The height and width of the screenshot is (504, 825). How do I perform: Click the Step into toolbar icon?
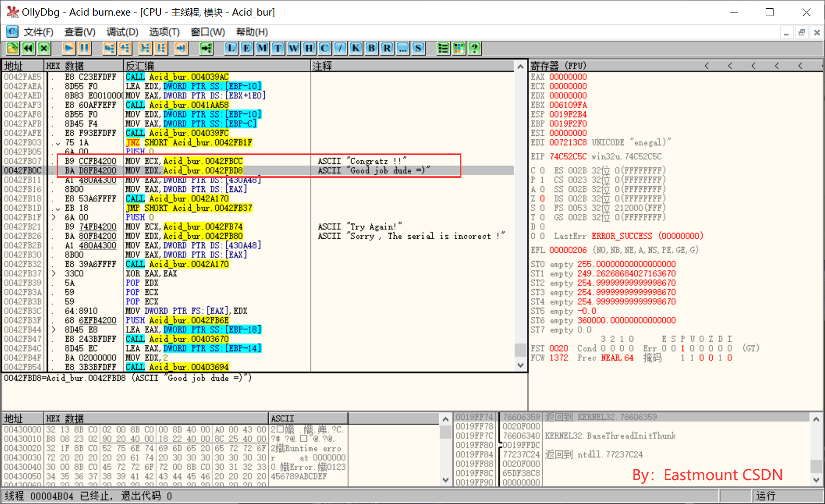point(109,48)
